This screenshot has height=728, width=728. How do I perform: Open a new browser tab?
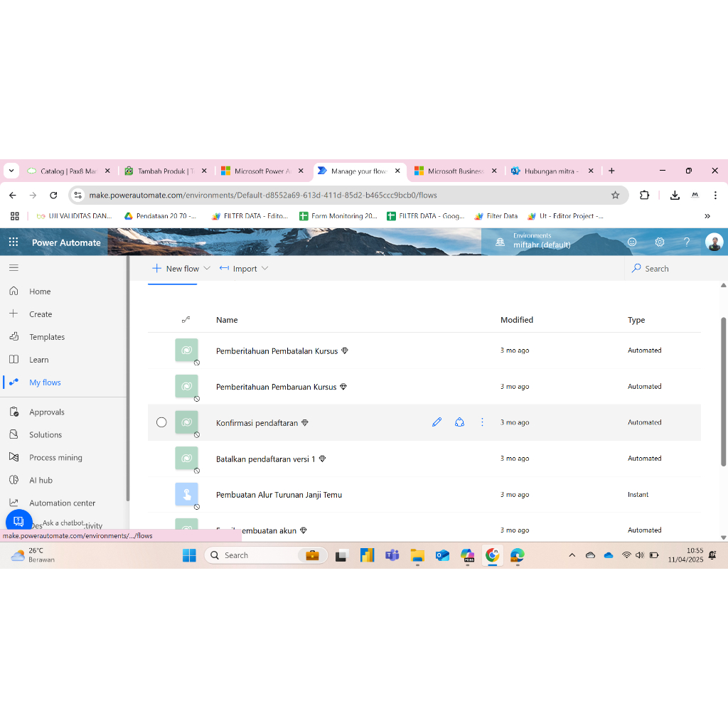611,171
